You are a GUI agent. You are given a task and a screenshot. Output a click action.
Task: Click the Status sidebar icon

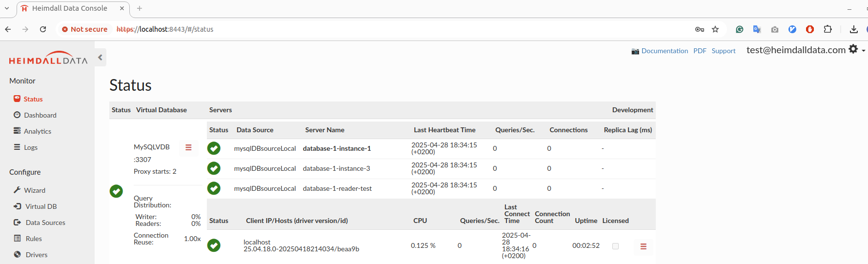pyautogui.click(x=17, y=99)
